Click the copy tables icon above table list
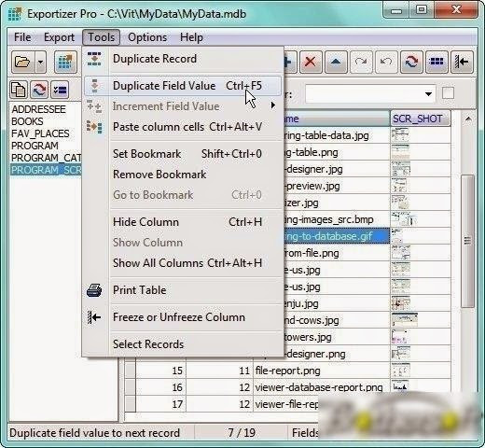Viewport: 485px width, 448px height. click(19, 90)
